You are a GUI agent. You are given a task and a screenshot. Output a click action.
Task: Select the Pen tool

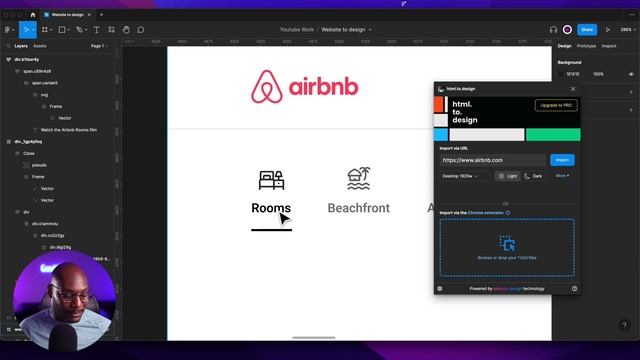pyautogui.click(x=80, y=30)
